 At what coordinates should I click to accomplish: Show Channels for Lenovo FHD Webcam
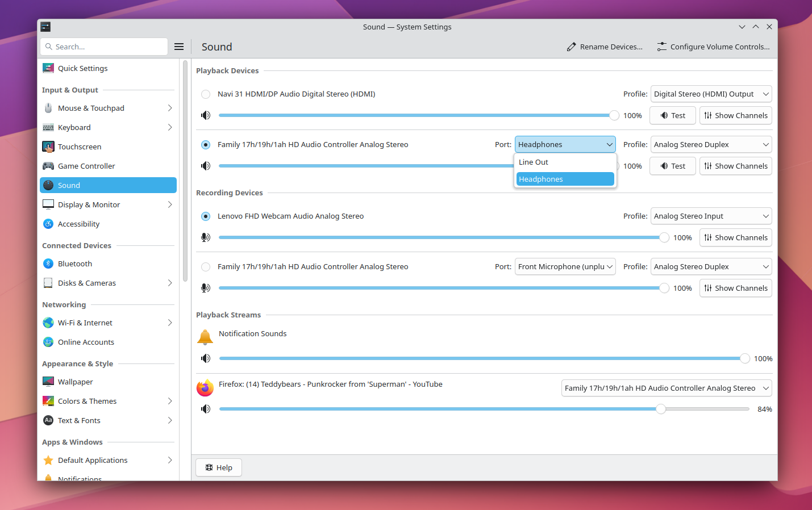point(736,238)
